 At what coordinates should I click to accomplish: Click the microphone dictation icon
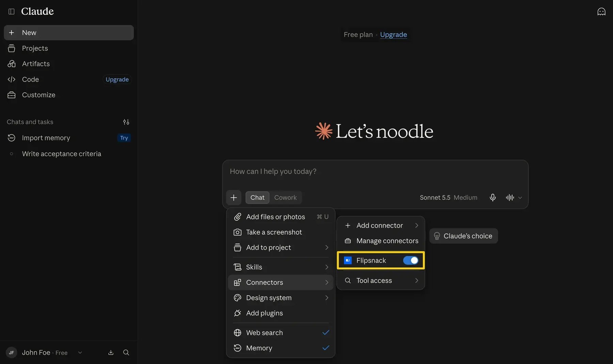[x=492, y=197]
